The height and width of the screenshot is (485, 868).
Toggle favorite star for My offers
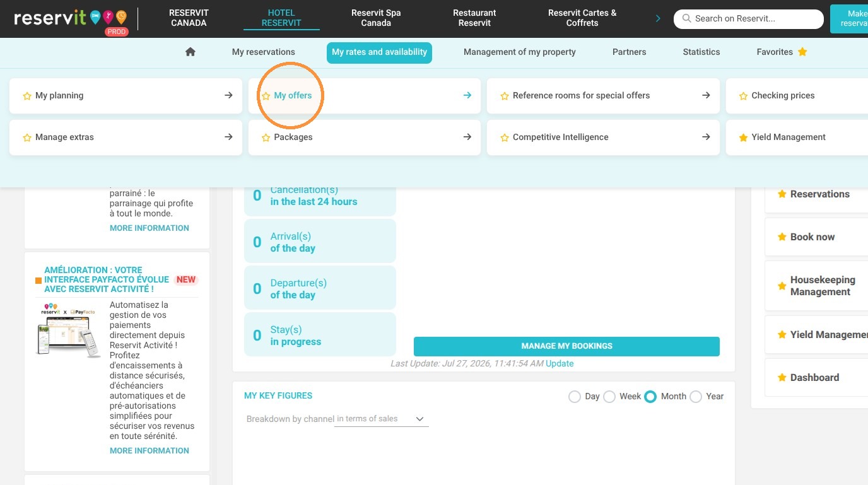tap(266, 96)
